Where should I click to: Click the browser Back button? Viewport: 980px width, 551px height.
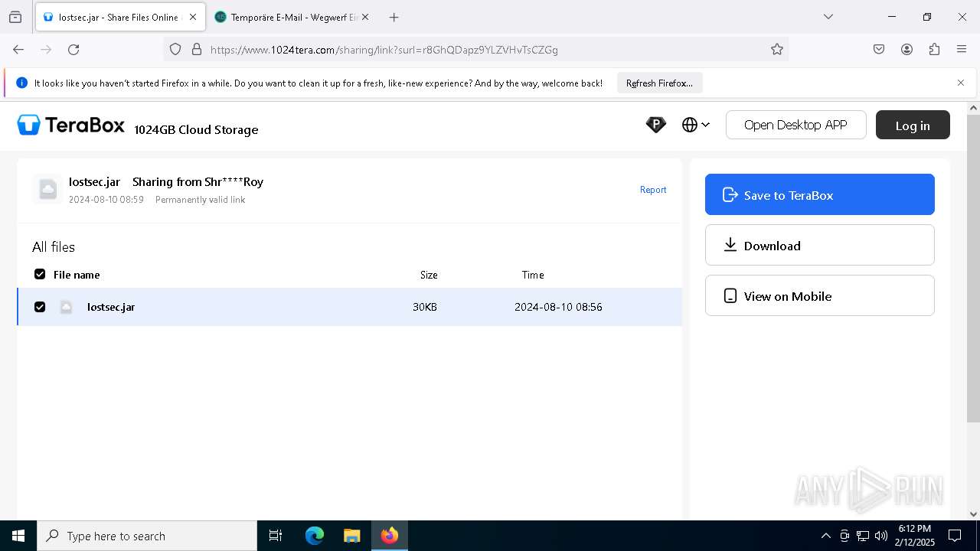click(18, 49)
